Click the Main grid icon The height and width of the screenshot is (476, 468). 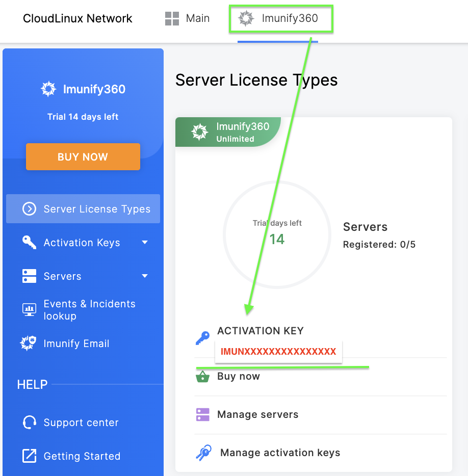point(172,18)
